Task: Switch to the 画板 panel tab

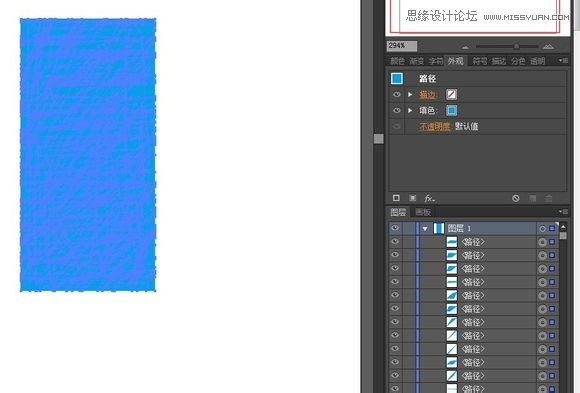Action: pos(423,212)
